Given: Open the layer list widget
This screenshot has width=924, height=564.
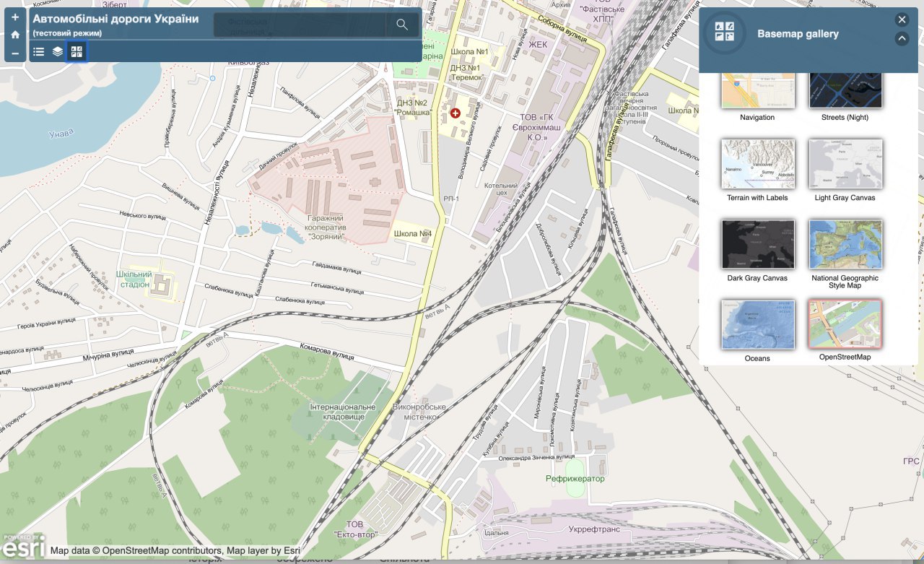Looking at the screenshot, I should [58, 52].
